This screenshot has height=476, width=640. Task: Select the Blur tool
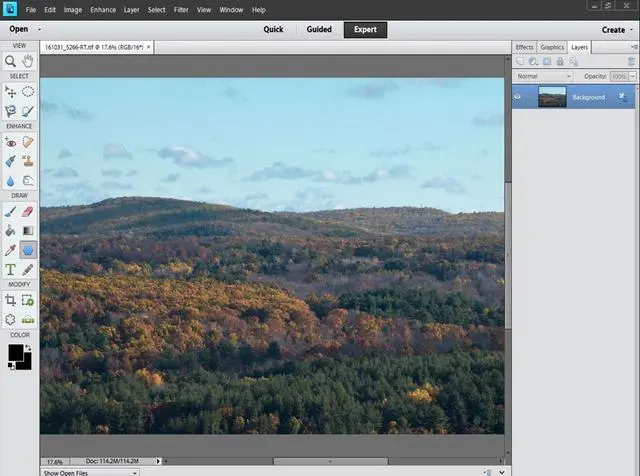tap(10, 180)
